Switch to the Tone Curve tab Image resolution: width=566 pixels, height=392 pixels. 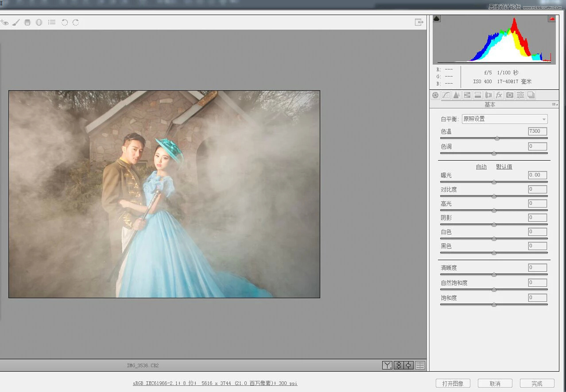[446, 95]
